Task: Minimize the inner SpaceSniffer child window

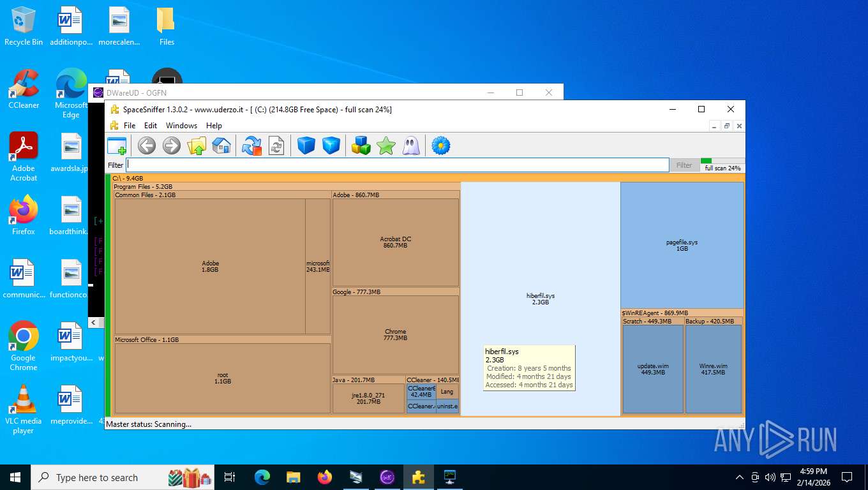Action: click(715, 126)
